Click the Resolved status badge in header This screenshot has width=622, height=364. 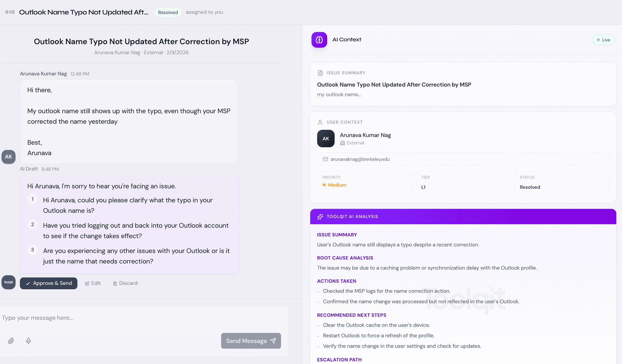(168, 12)
